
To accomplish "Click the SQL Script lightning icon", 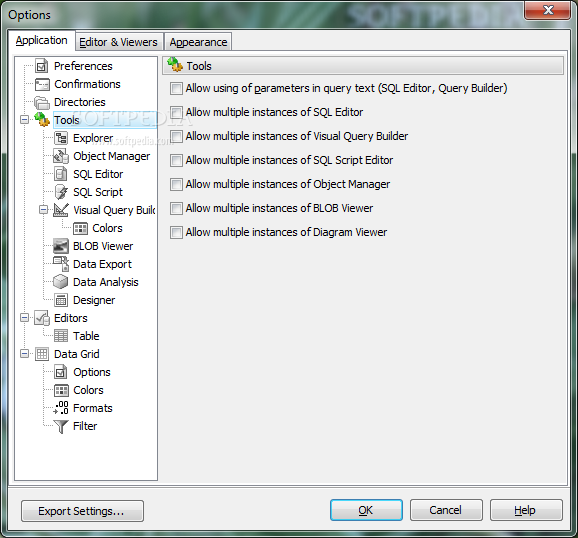I will click(61, 192).
